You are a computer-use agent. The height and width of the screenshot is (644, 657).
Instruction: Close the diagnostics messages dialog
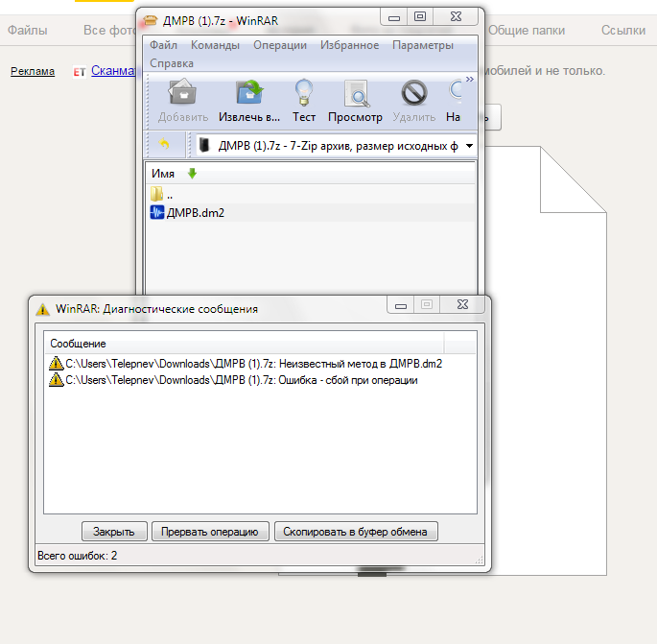click(x=462, y=304)
